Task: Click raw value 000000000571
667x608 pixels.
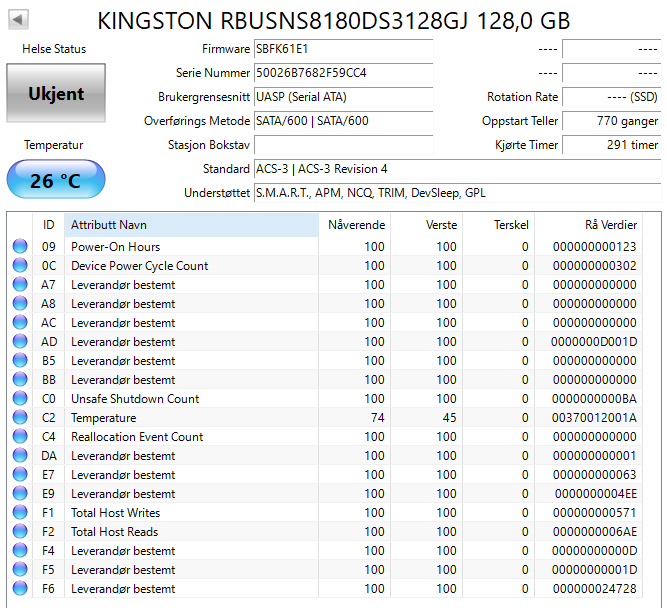Action: 595,513
